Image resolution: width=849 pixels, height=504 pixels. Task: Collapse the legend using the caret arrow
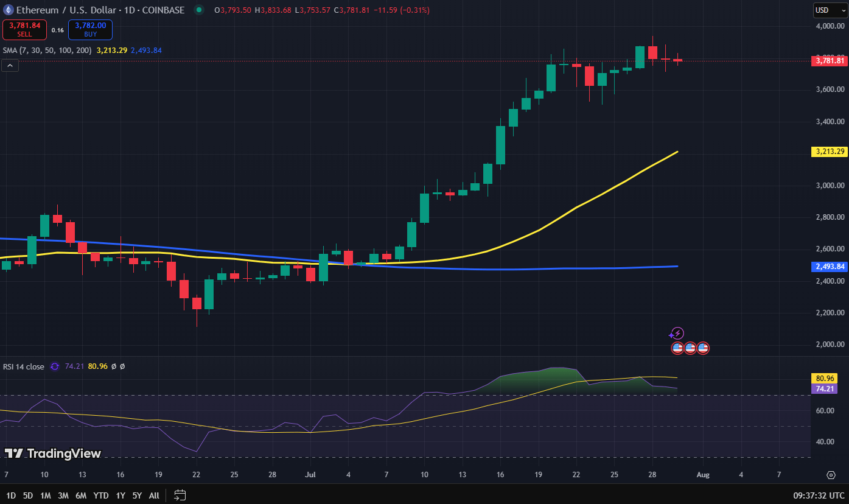pyautogui.click(x=10, y=65)
